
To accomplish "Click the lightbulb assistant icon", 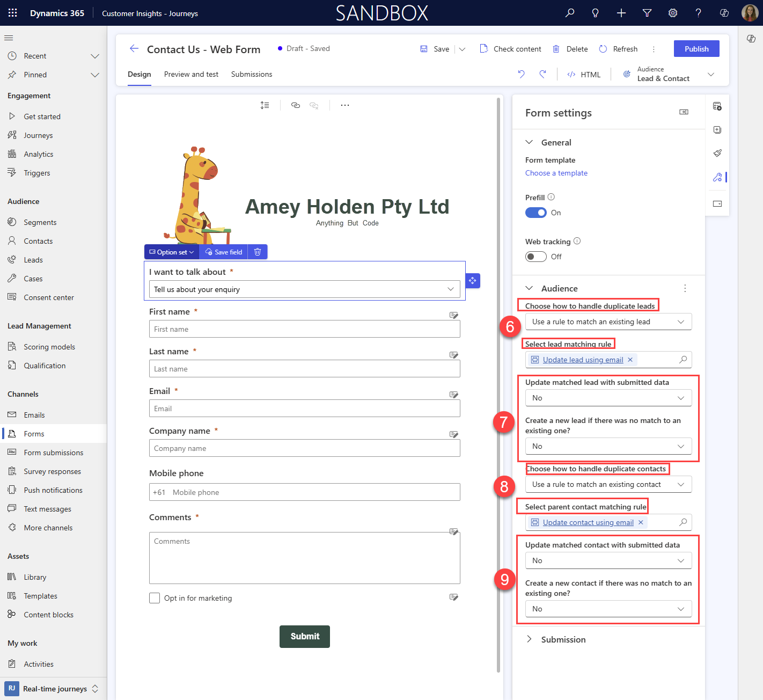I will [596, 13].
